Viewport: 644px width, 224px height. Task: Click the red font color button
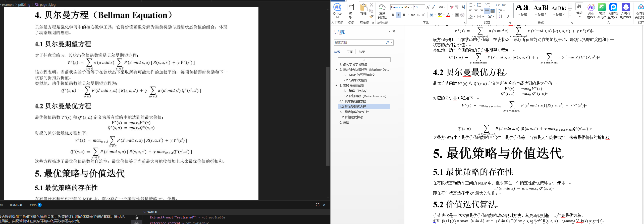pyautogui.click(x=448, y=15)
